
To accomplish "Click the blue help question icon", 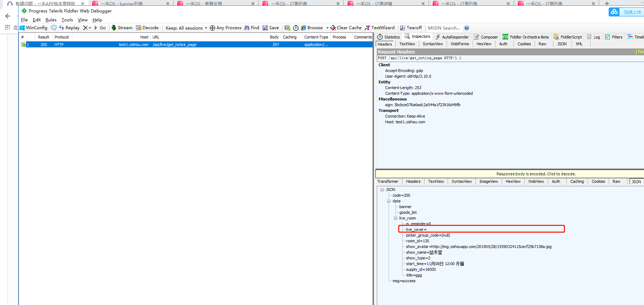I will tap(467, 28).
